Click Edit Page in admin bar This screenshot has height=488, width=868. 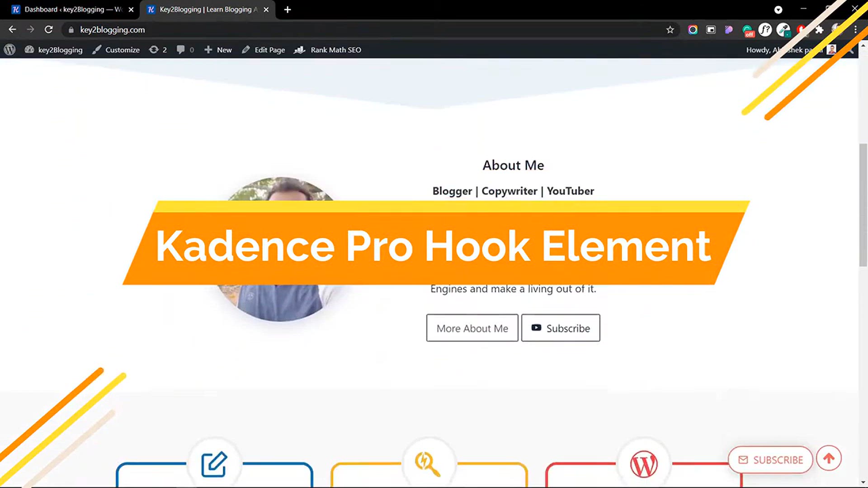(264, 50)
